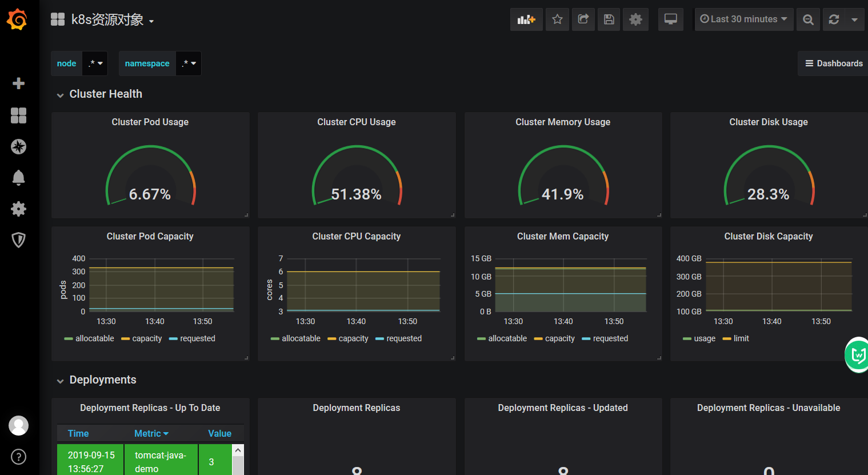Save the dashboard
The height and width of the screenshot is (475, 868).
609,19
